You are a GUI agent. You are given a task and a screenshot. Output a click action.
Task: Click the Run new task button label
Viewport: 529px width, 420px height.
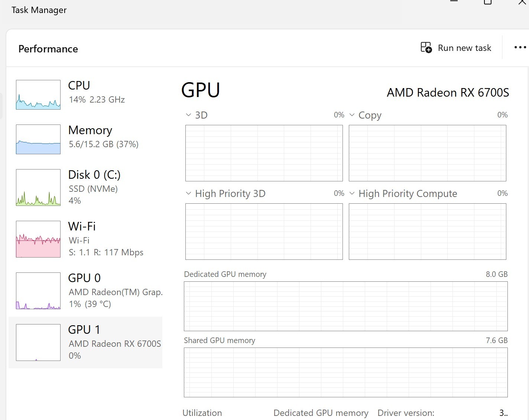pyautogui.click(x=464, y=48)
